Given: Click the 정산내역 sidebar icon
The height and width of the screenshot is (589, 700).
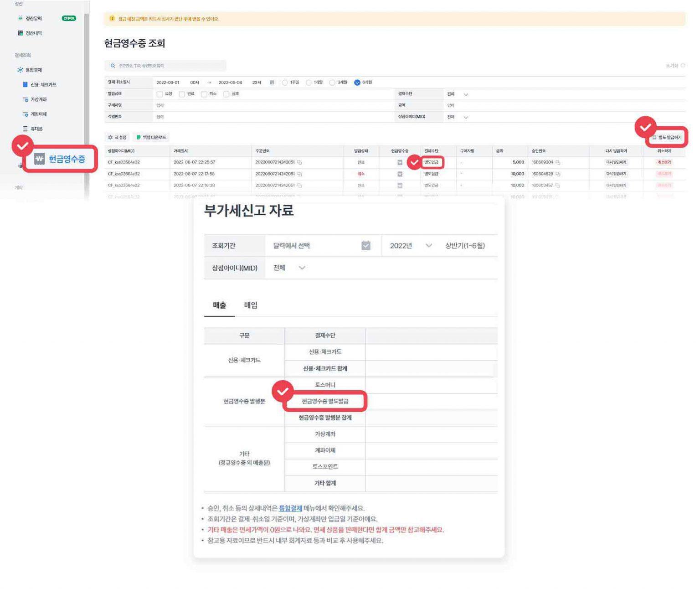Looking at the screenshot, I should (x=20, y=33).
